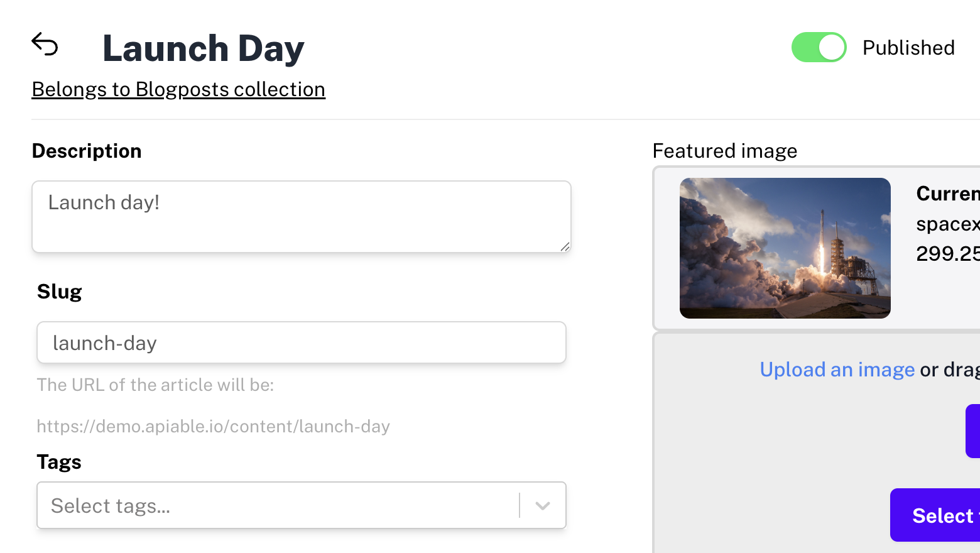
Task: Toggle the Published switch off
Action: [819, 48]
